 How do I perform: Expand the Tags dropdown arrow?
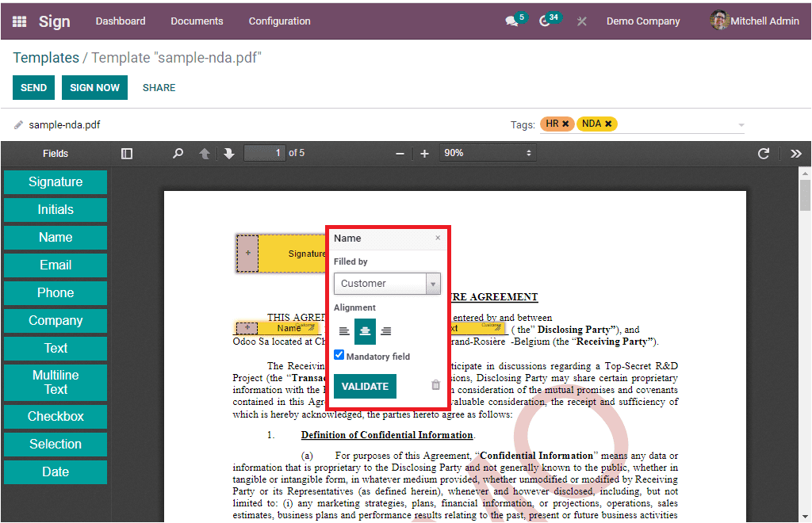[x=741, y=125]
